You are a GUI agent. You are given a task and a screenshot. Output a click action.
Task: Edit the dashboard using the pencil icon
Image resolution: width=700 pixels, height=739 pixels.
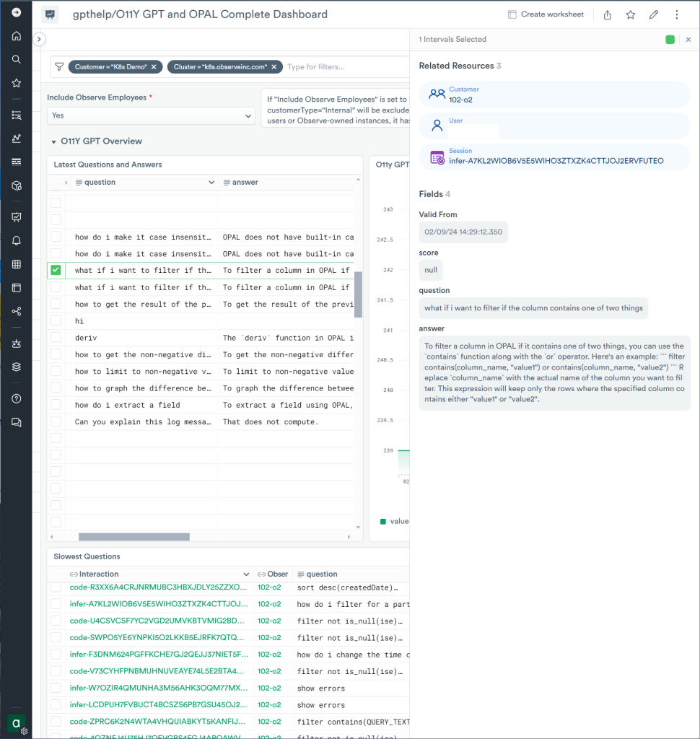pos(653,14)
